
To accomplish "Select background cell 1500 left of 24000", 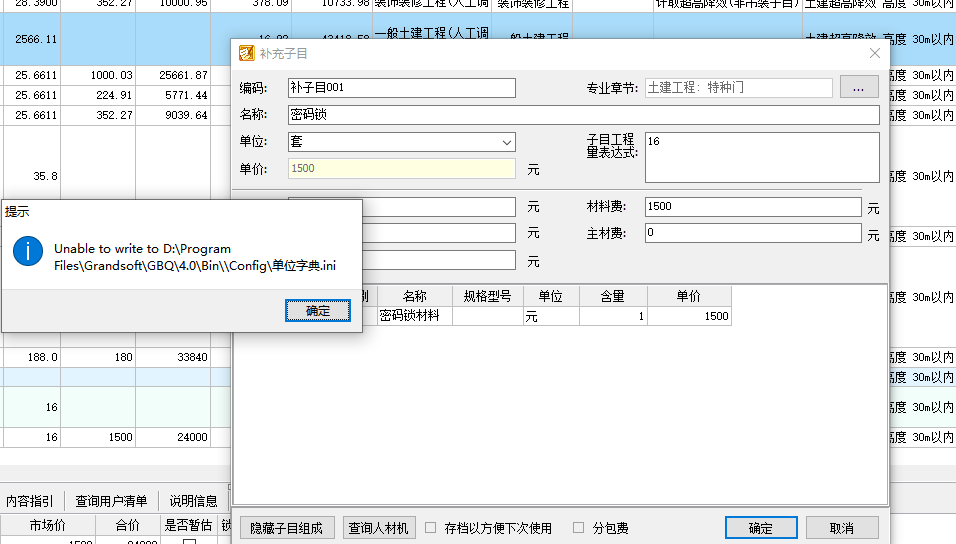I will point(98,437).
